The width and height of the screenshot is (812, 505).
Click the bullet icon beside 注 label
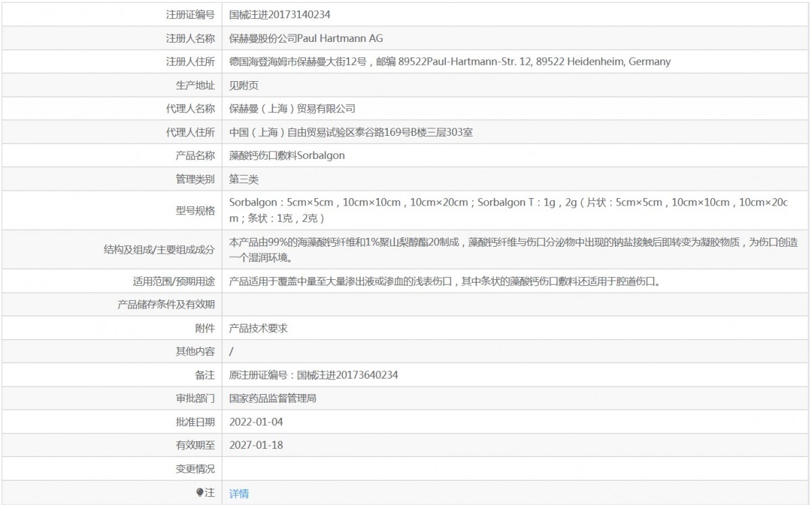(x=200, y=493)
